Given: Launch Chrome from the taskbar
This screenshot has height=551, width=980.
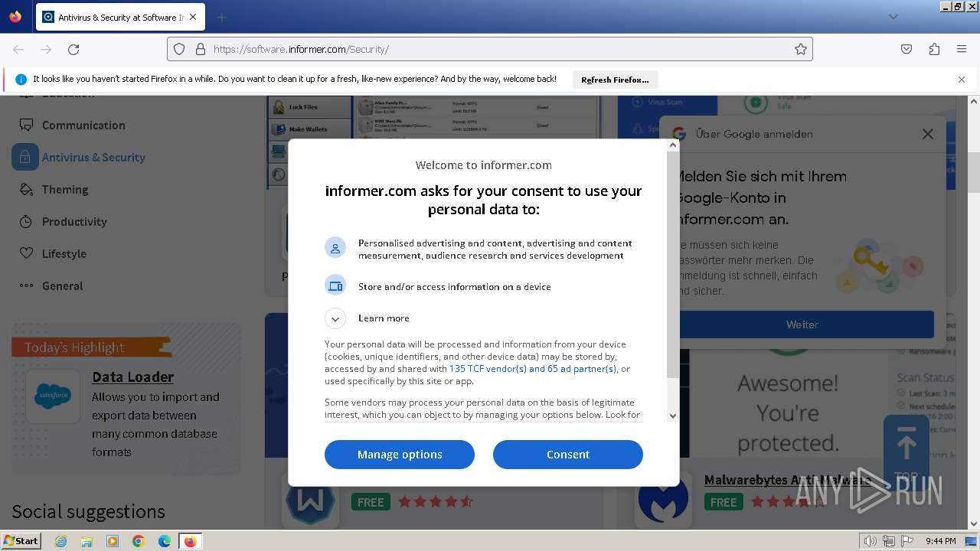Looking at the screenshot, I should pyautogui.click(x=139, y=541).
